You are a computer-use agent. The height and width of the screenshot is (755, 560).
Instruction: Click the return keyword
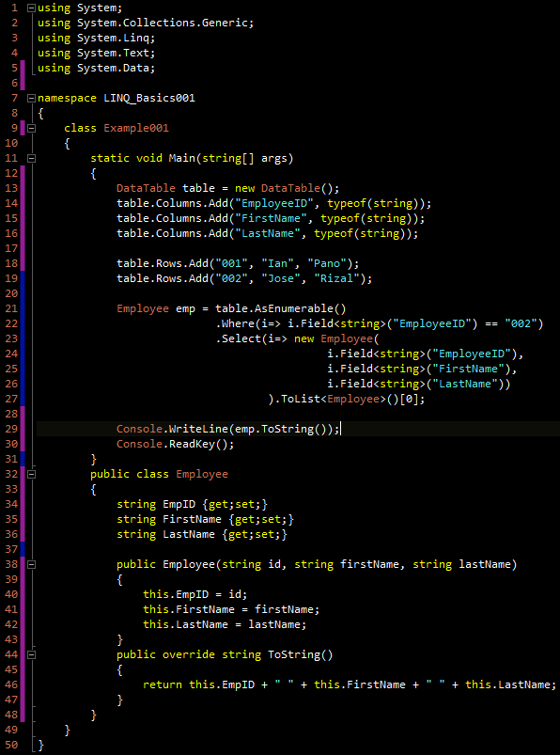[x=163, y=684]
